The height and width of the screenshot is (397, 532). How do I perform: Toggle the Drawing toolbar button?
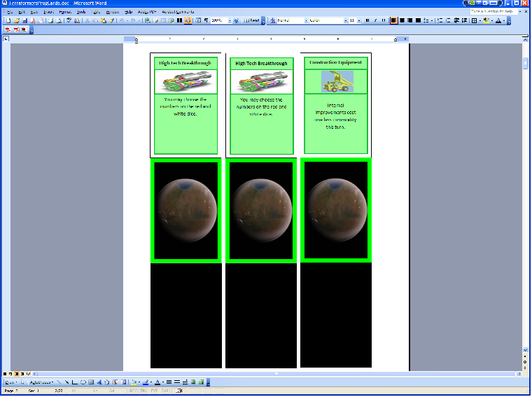click(188, 21)
